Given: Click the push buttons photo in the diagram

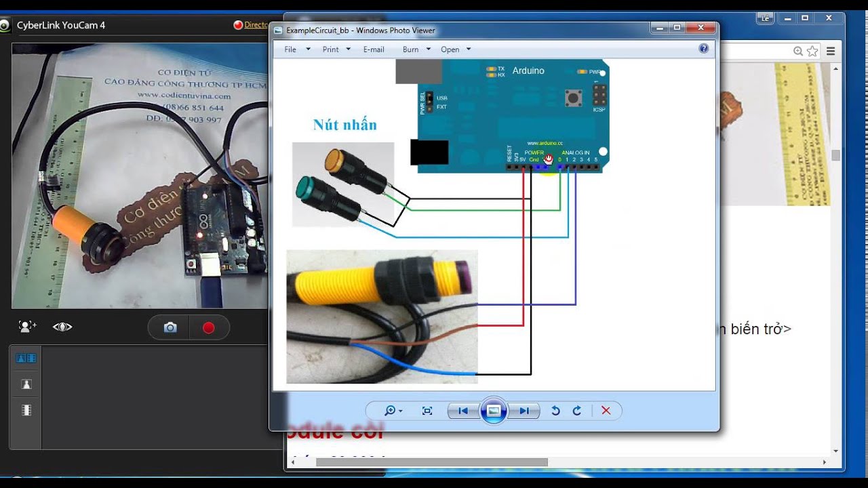Looking at the screenshot, I should tap(343, 184).
